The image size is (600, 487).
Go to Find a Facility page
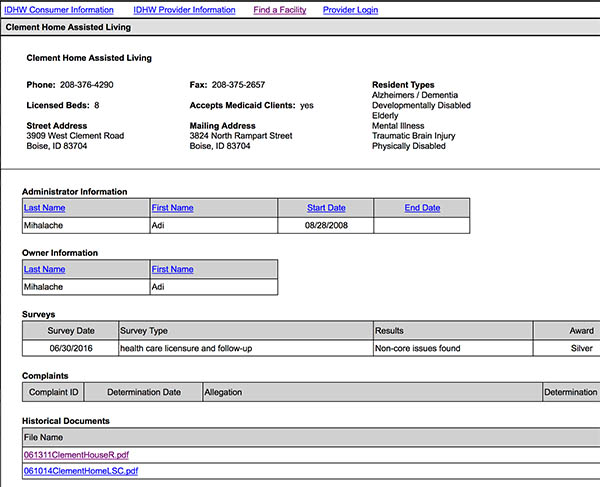point(280,10)
